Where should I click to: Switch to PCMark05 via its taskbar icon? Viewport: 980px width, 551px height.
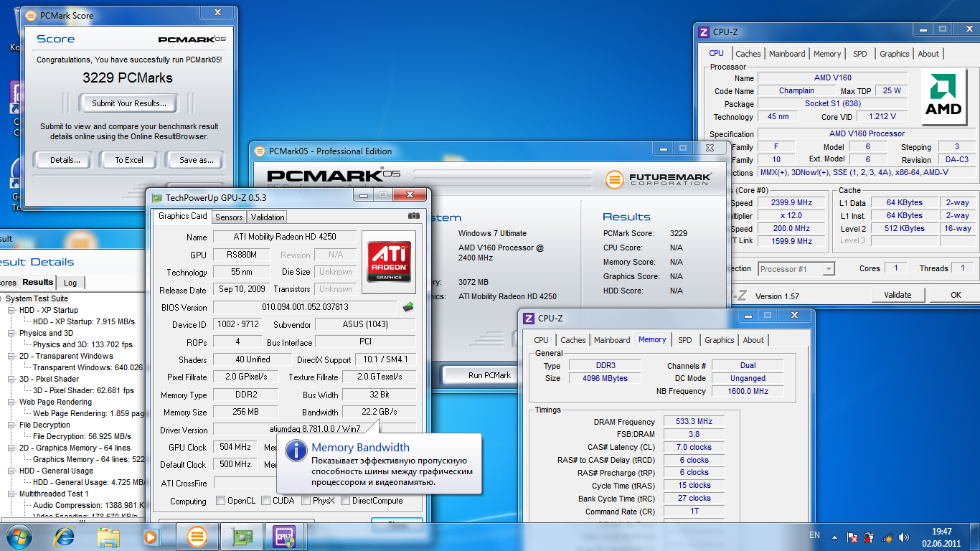[197, 536]
